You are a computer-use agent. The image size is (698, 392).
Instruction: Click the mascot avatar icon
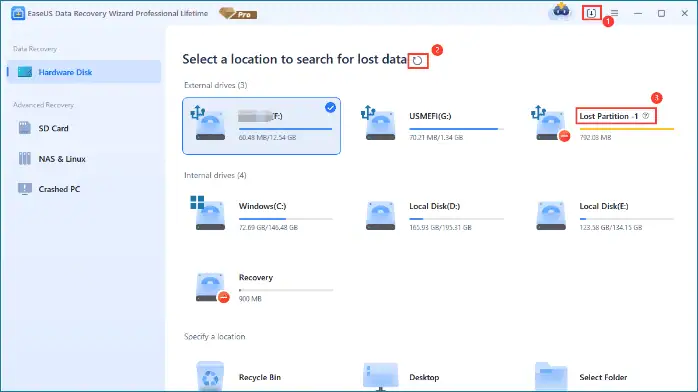click(x=560, y=12)
